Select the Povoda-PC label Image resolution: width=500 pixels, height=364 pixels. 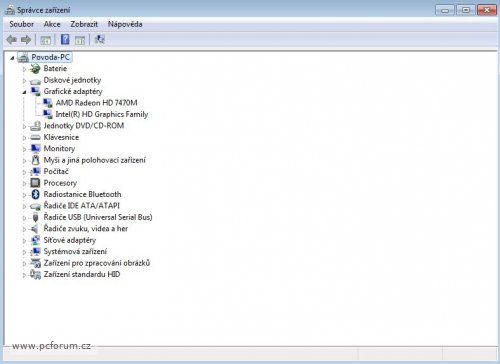(51, 57)
